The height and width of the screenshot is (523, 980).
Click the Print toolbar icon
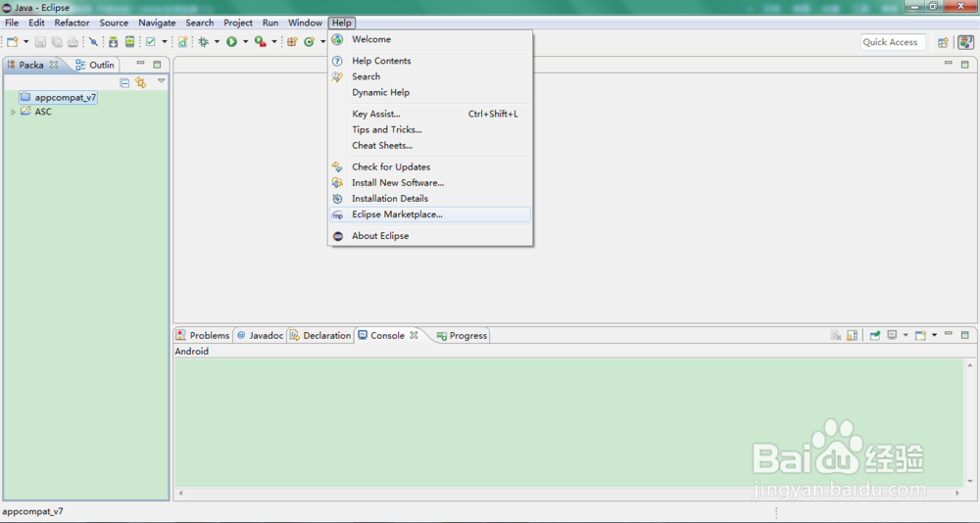pos(73,42)
